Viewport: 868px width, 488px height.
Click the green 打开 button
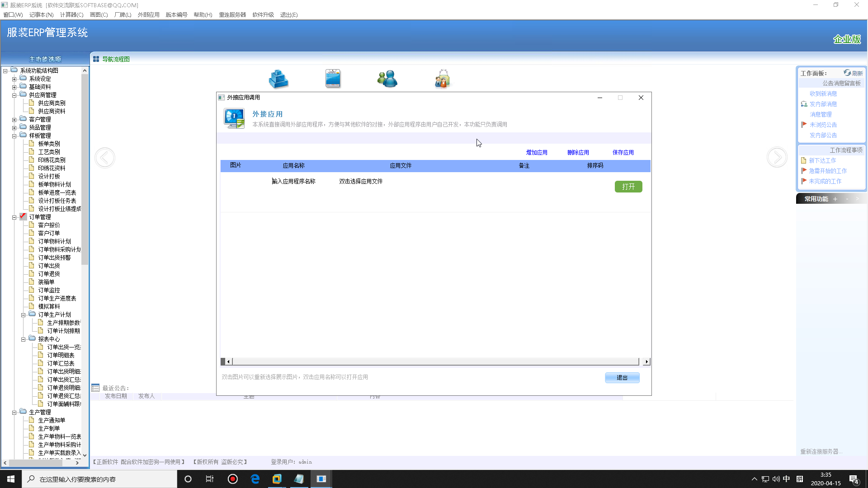(x=628, y=187)
